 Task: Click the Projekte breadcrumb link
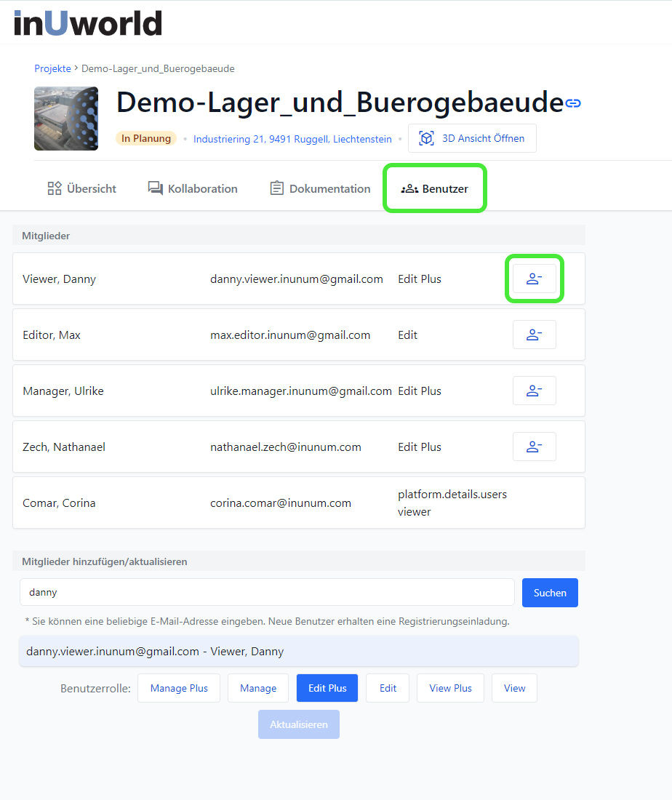pos(52,68)
